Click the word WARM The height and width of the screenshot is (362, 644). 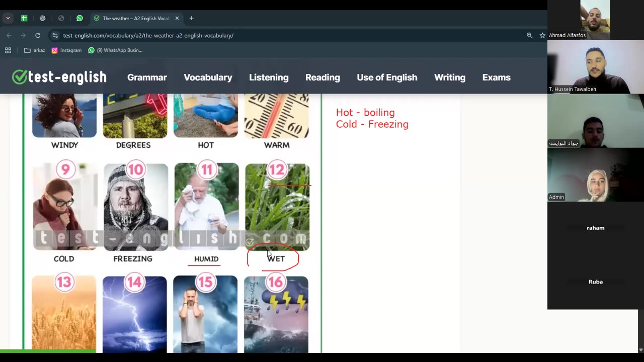click(x=277, y=145)
